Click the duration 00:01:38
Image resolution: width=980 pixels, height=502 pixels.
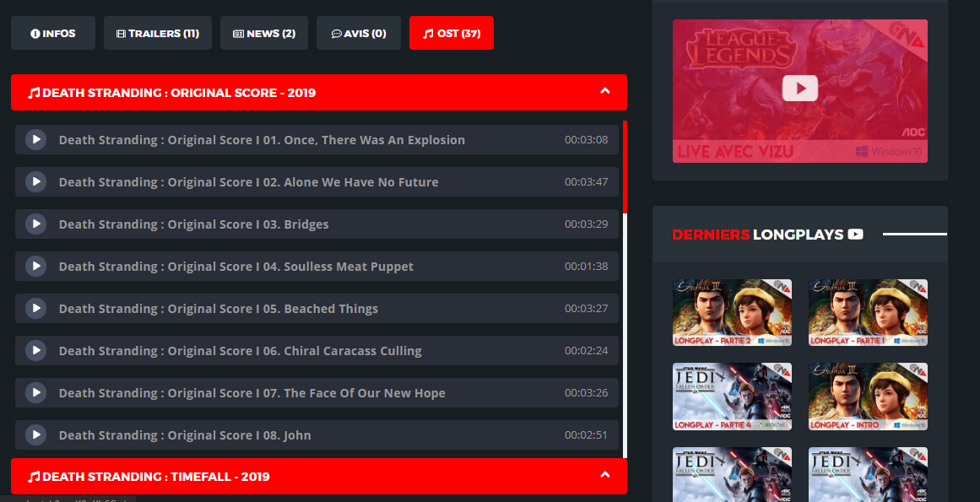[x=587, y=267]
